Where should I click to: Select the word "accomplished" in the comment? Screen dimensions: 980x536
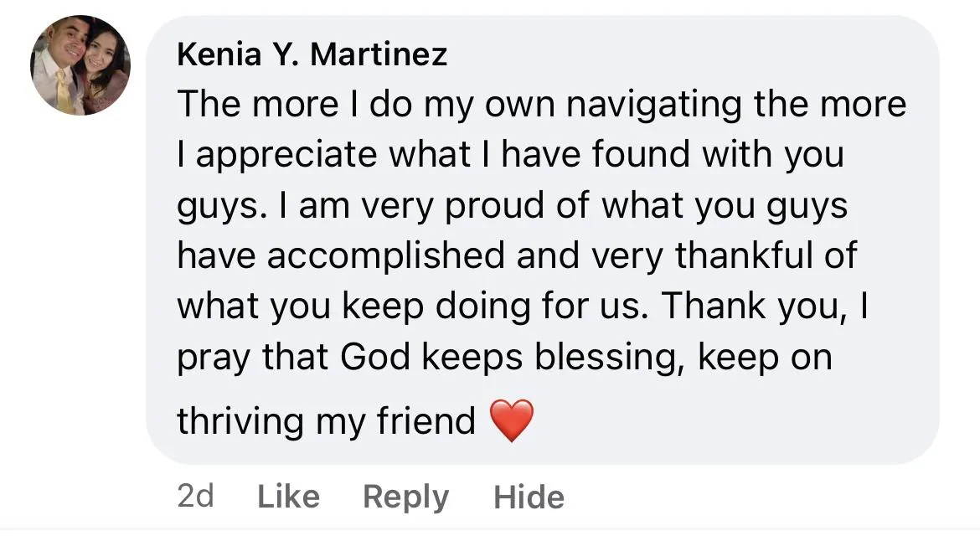pyautogui.click(x=386, y=256)
